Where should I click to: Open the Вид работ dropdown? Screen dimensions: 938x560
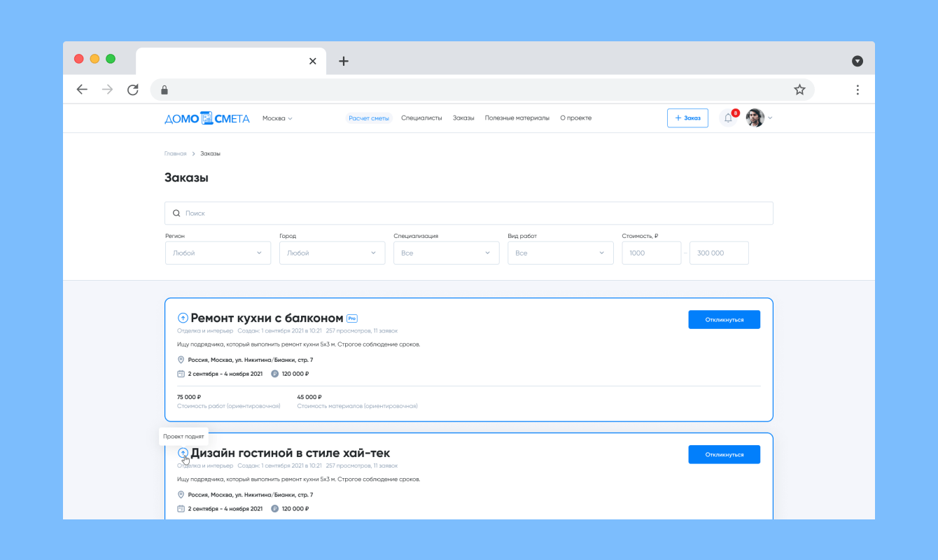tap(560, 253)
